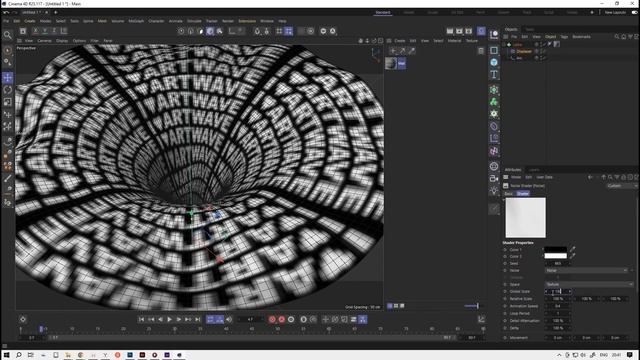Open the Noise type dropdown
640x360 pixels.
[x=586, y=270]
